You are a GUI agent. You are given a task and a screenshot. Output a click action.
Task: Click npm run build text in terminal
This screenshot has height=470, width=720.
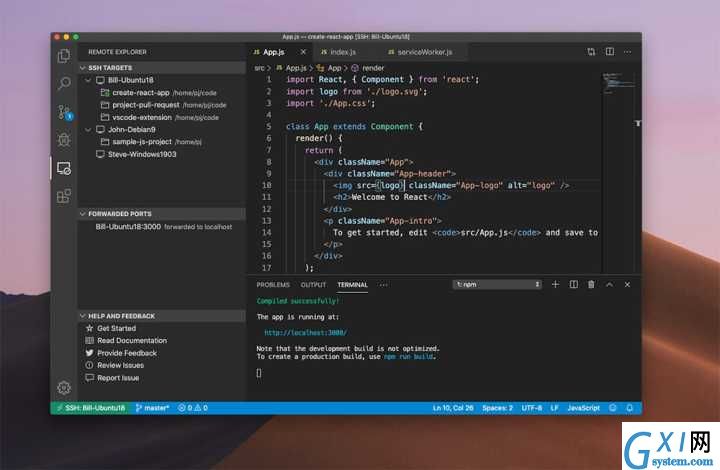409,357
